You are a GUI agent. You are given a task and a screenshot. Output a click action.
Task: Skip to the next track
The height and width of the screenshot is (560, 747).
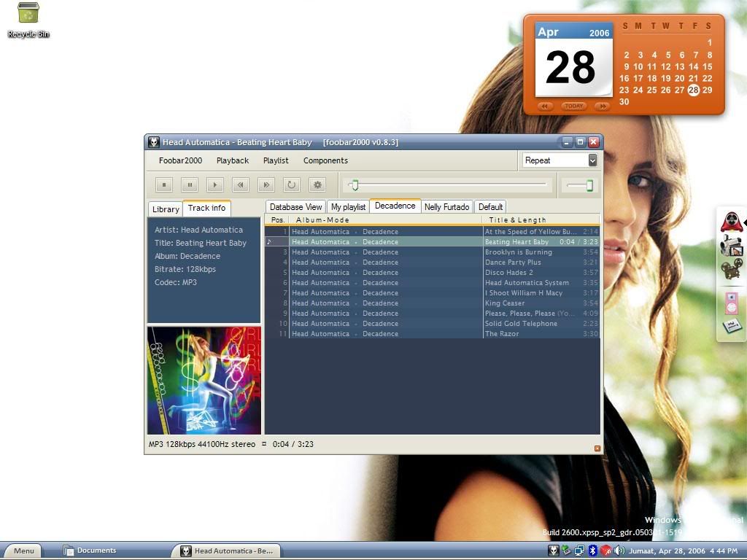(266, 185)
